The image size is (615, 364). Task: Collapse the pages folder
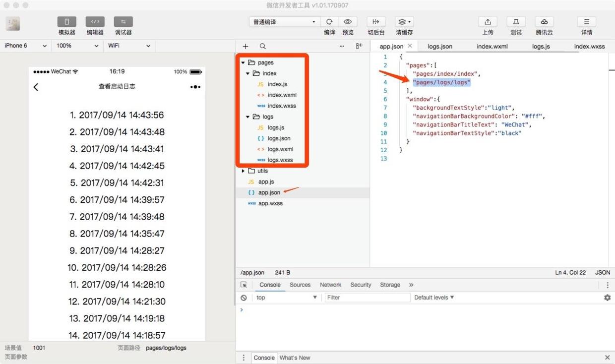[243, 63]
